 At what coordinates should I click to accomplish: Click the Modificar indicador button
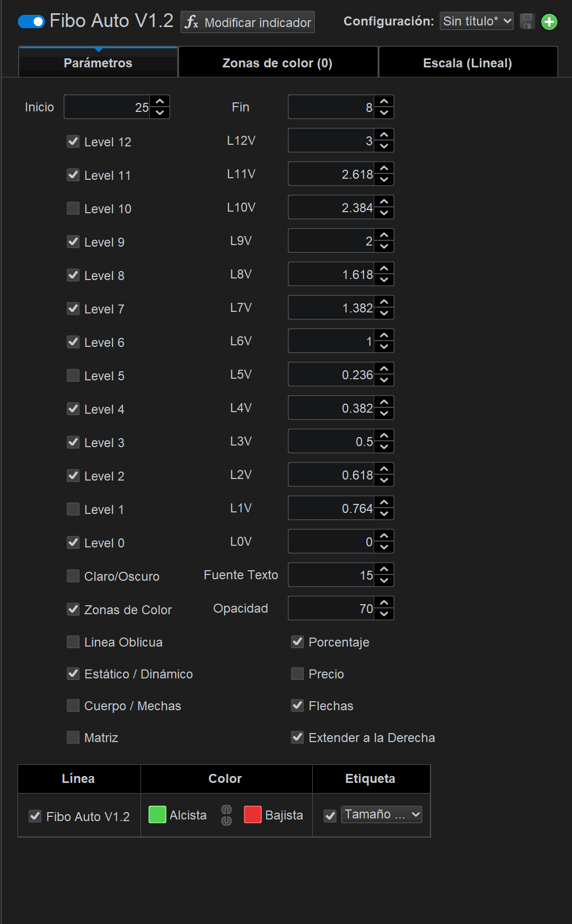click(x=248, y=22)
